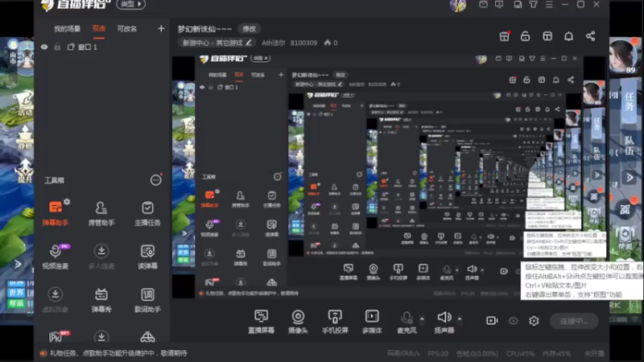Image resolution: width=644 pixels, height=362 pixels.
Task: Click the layout template icon at top right
Action: [547, 36]
